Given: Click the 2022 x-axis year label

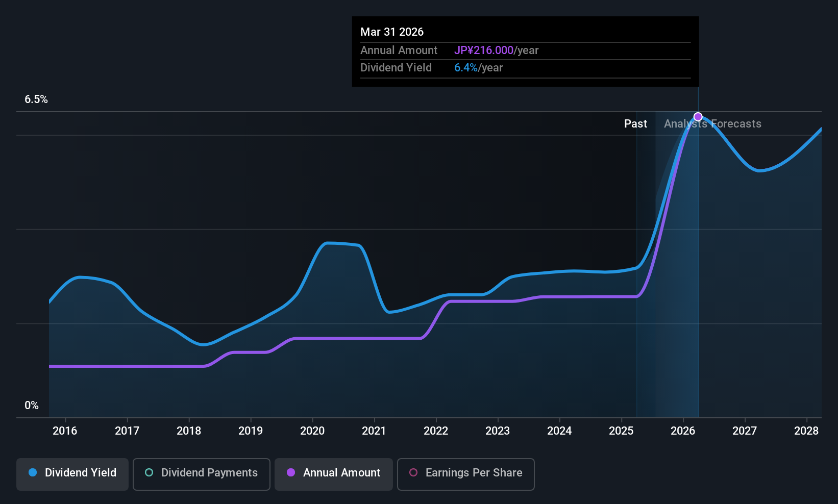Looking at the screenshot, I should (x=436, y=431).
